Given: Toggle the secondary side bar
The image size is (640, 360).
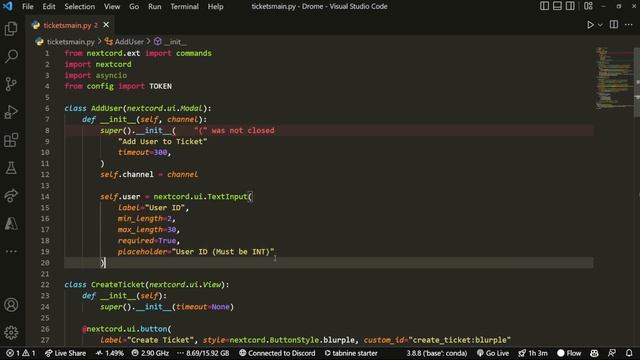Looking at the screenshot, I should pos(570,6).
